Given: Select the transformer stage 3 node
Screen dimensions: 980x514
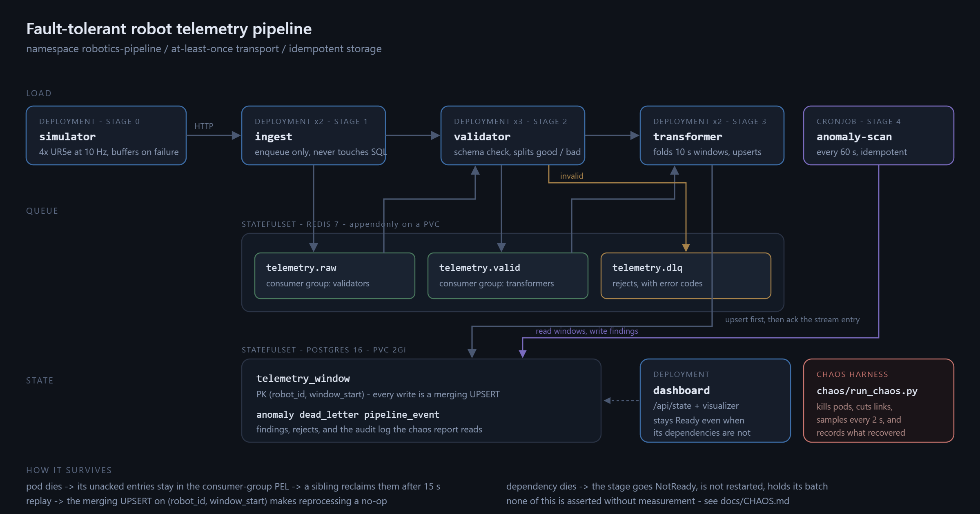Looking at the screenshot, I should pyautogui.click(x=712, y=135).
